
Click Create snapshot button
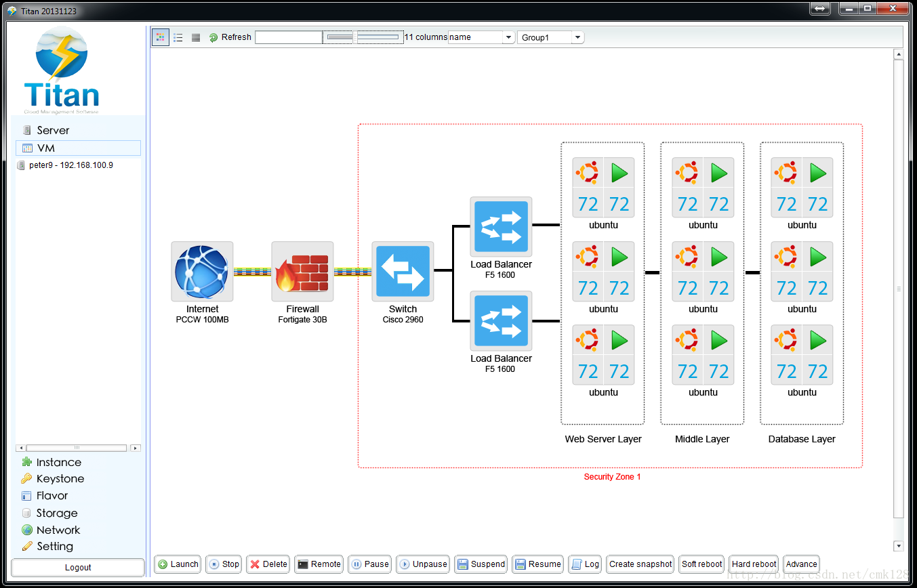tap(640, 564)
